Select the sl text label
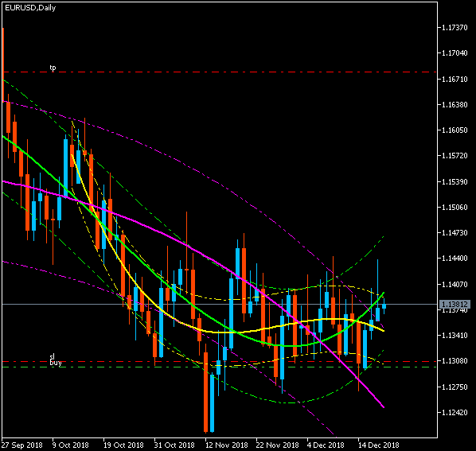This screenshot has height=451, width=476. click(x=53, y=356)
